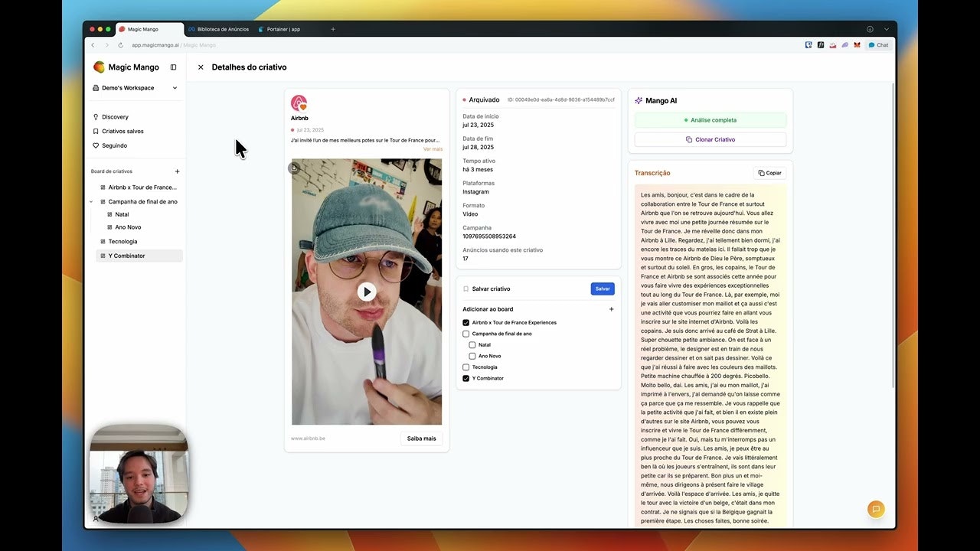Check the Natal checkbox under Adicionar ao board
The width and height of the screenshot is (980, 551).
472,344
